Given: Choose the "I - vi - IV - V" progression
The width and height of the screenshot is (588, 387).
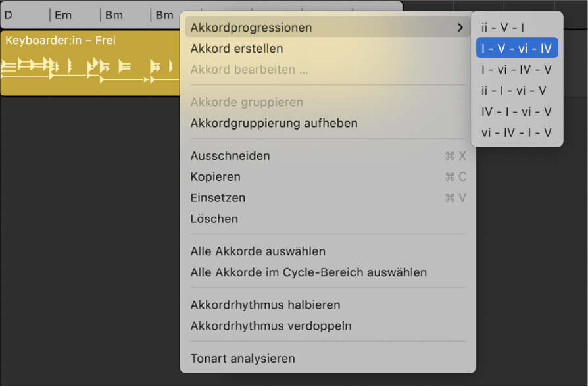Looking at the screenshot, I should (x=517, y=68).
